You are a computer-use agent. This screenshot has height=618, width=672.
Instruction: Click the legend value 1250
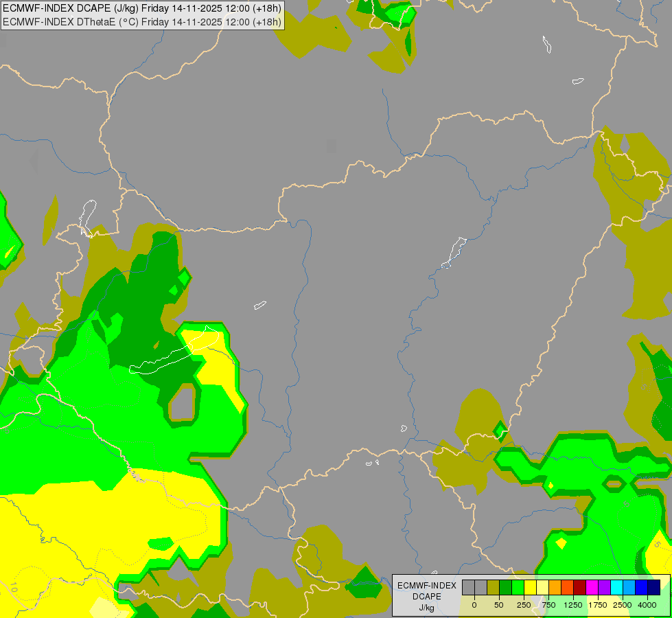click(x=572, y=605)
